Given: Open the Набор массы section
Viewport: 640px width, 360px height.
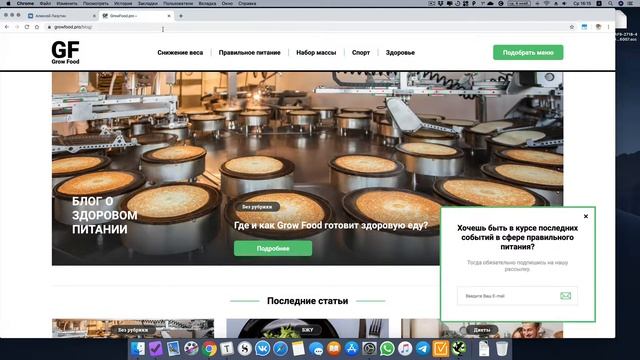Looking at the screenshot, I should click(x=316, y=53).
